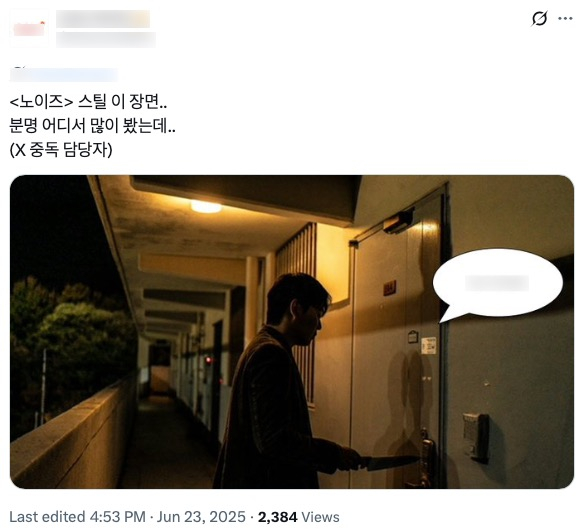Open the three-dot more options menu

point(565,18)
